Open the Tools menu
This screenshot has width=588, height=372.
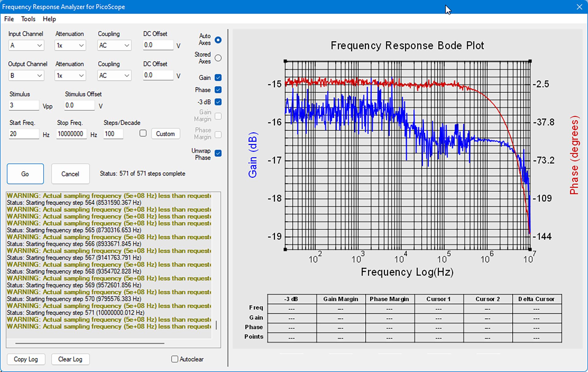(x=28, y=19)
